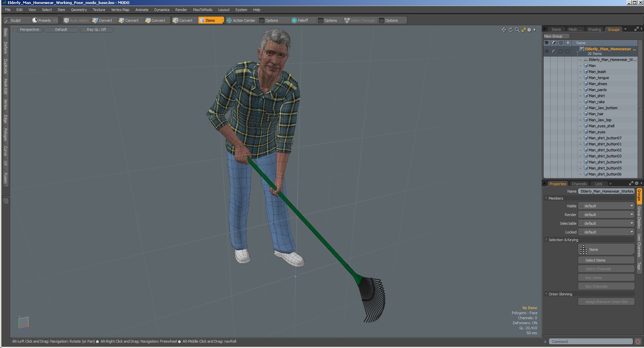Select Man_hair in group list
This screenshot has width=644, height=348.
596,114
